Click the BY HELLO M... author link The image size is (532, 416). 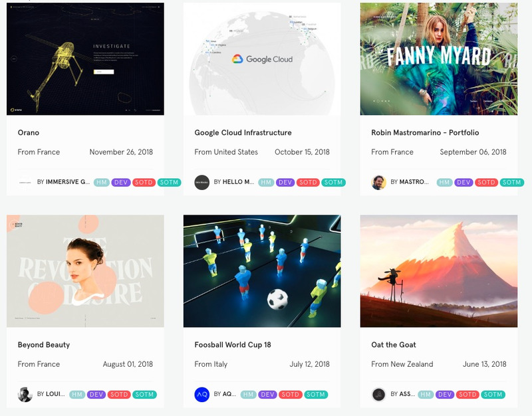234,182
